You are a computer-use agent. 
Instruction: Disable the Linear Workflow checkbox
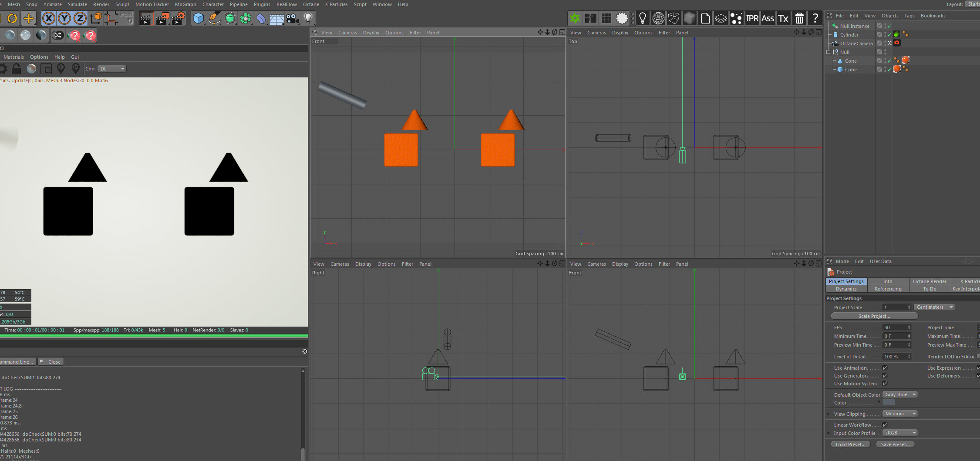(x=885, y=425)
